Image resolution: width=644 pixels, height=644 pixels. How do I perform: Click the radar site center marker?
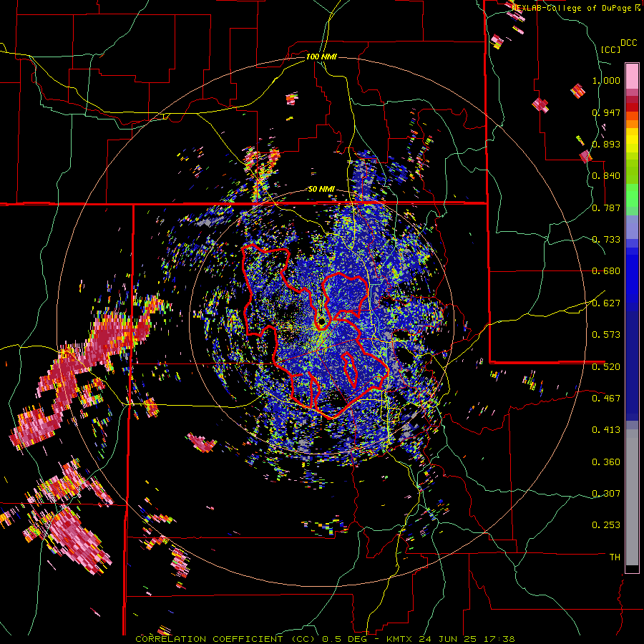321,321
